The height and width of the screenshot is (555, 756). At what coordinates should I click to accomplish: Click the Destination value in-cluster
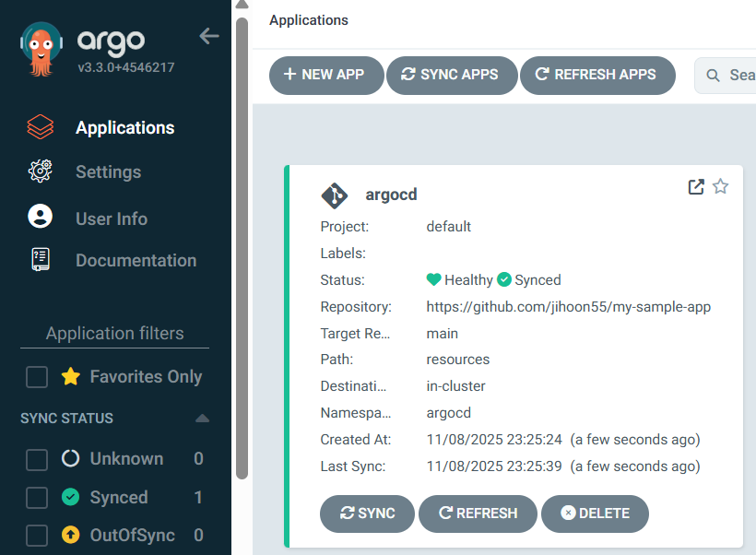click(x=455, y=386)
